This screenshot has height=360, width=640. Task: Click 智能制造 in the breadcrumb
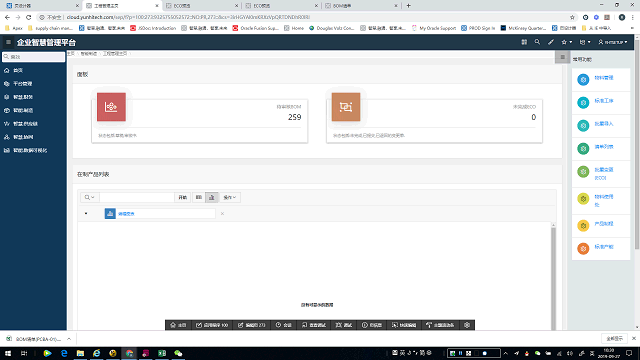pos(89,53)
